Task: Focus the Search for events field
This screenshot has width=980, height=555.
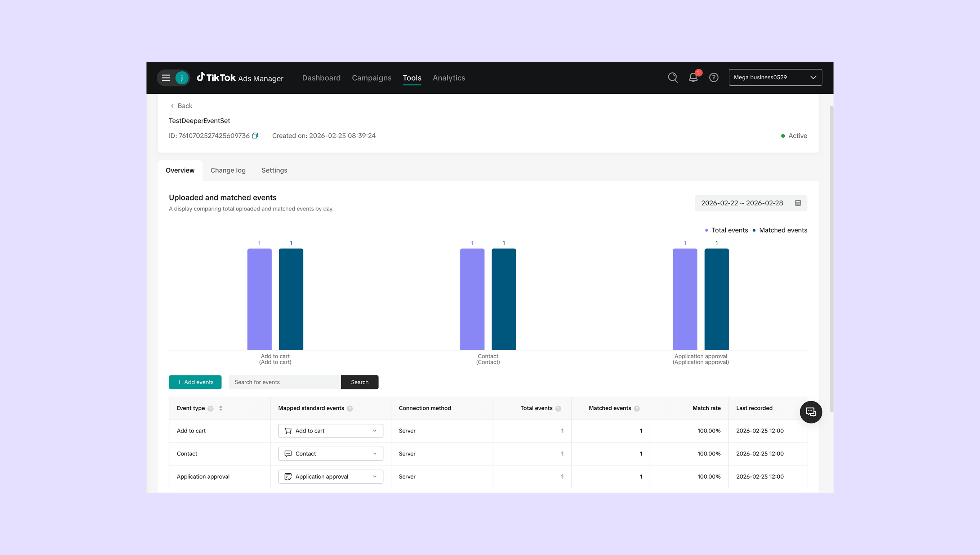Action: coord(285,382)
